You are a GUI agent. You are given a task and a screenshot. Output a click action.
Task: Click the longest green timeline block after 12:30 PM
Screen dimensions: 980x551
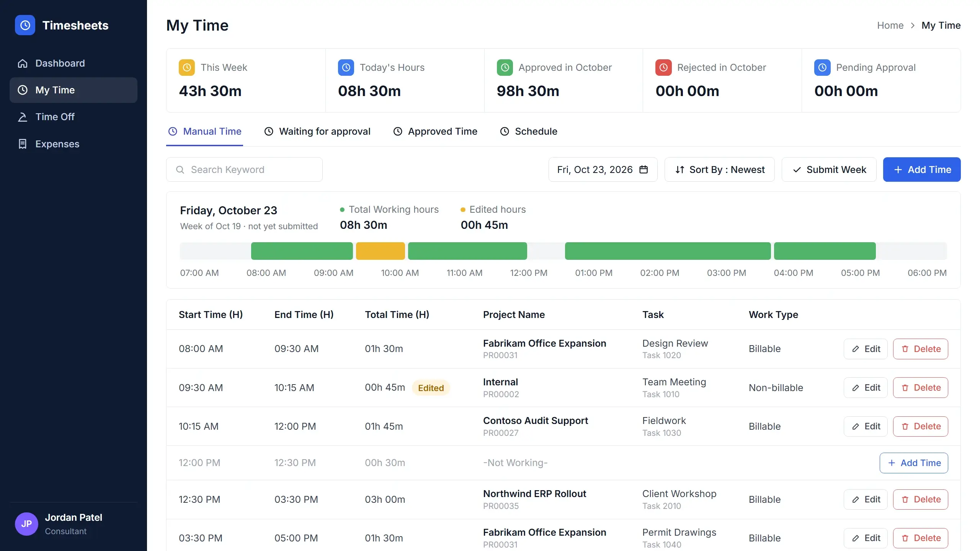(668, 251)
